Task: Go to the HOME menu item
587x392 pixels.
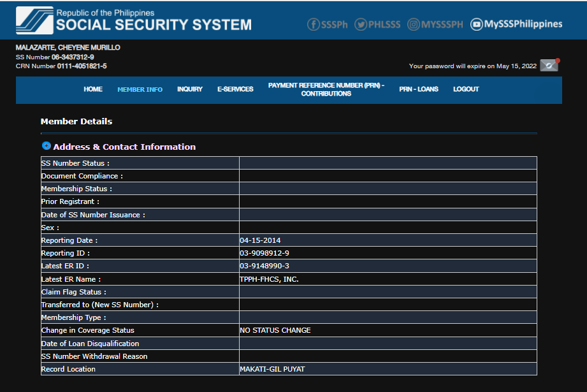Action: [93, 89]
